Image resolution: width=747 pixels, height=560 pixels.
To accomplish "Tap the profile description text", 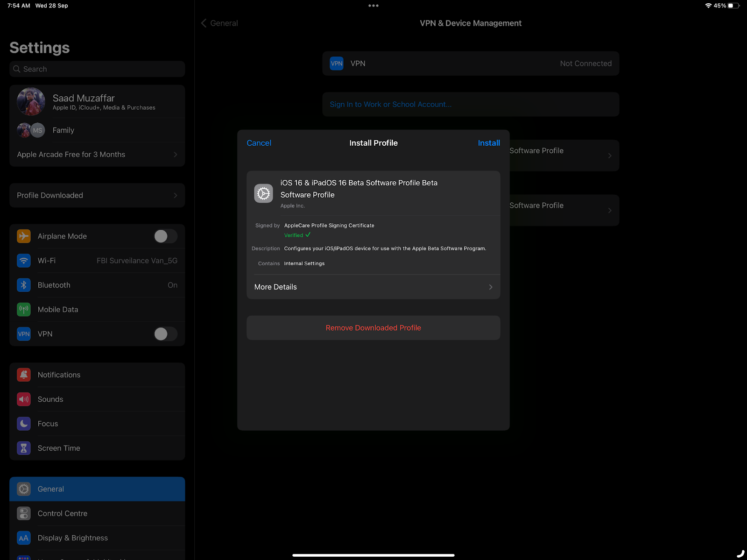I will 385,248.
